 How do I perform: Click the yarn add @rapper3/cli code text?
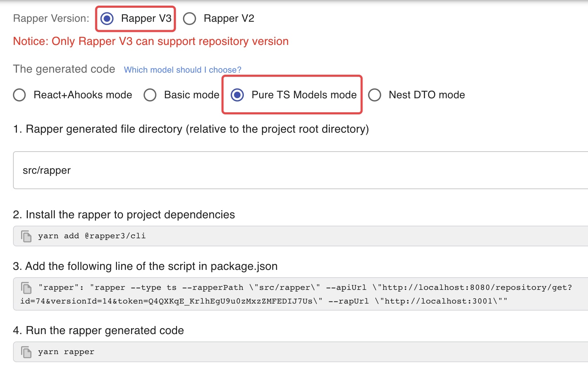tap(92, 236)
